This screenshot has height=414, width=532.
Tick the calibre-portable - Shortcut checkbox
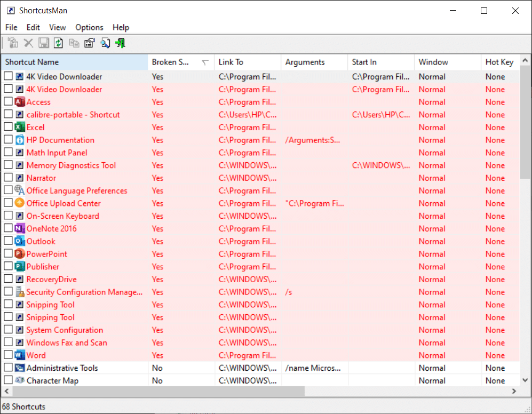(x=8, y=114)
